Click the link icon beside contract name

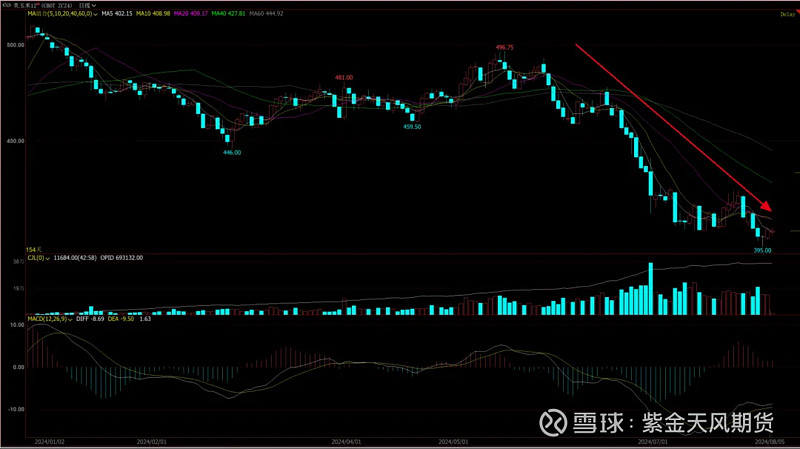[x=6, y=6]
